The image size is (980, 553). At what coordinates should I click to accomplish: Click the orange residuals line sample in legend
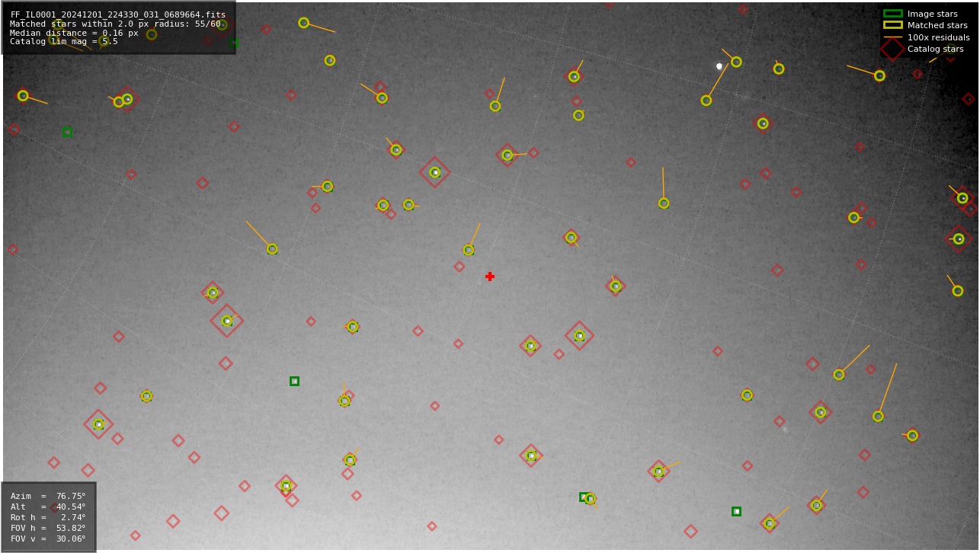coord(892,37)
